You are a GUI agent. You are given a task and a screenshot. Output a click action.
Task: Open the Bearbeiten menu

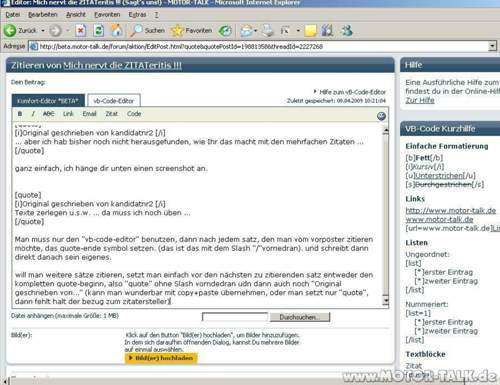[x=43, y=15]
